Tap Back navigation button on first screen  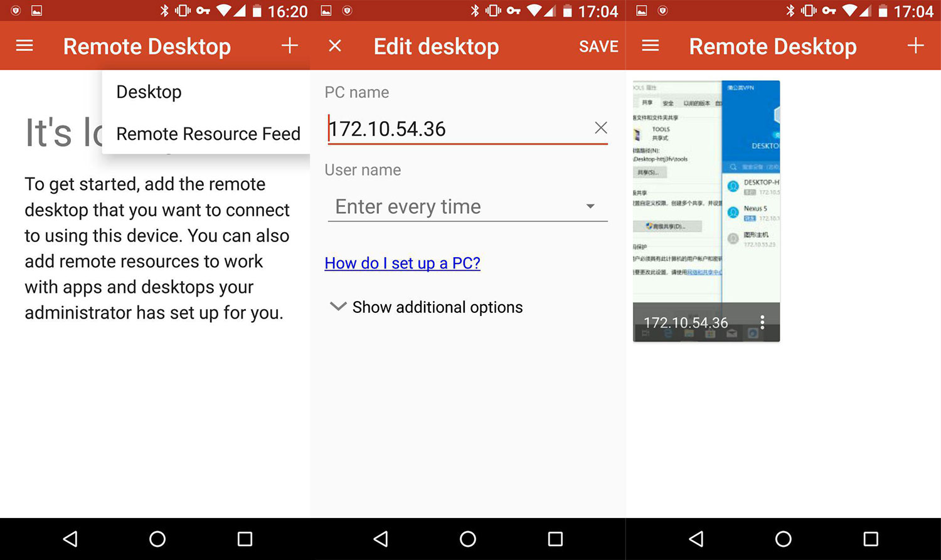(x=70, y=539)
